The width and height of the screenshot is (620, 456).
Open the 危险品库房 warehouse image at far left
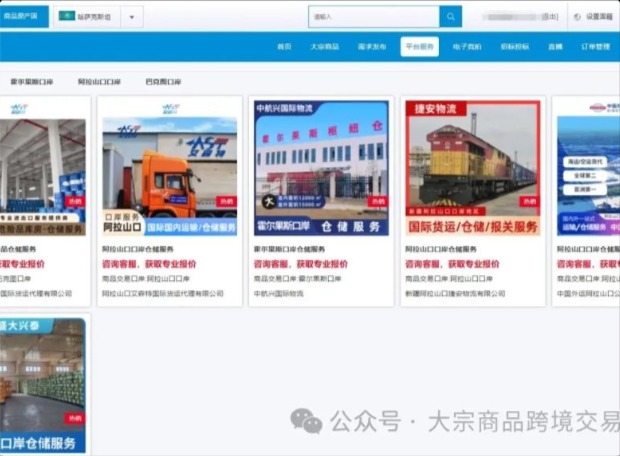coord(43,177)
